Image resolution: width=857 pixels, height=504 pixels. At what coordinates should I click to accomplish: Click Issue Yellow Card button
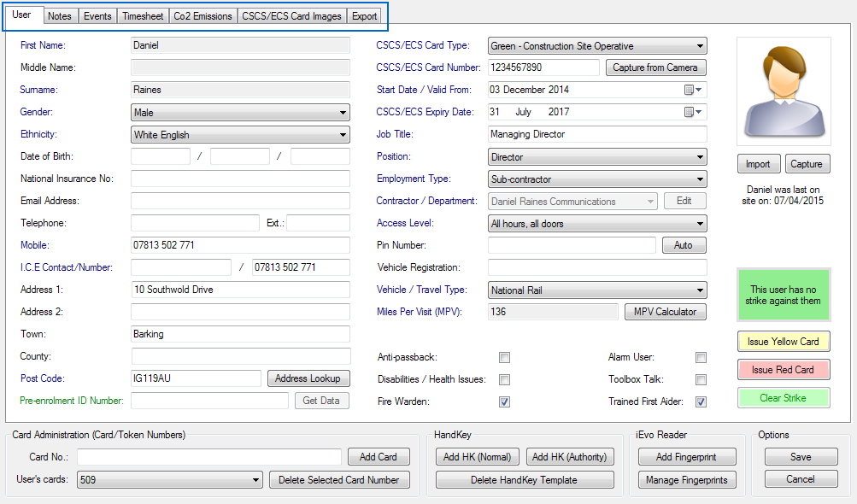[783, 342]
